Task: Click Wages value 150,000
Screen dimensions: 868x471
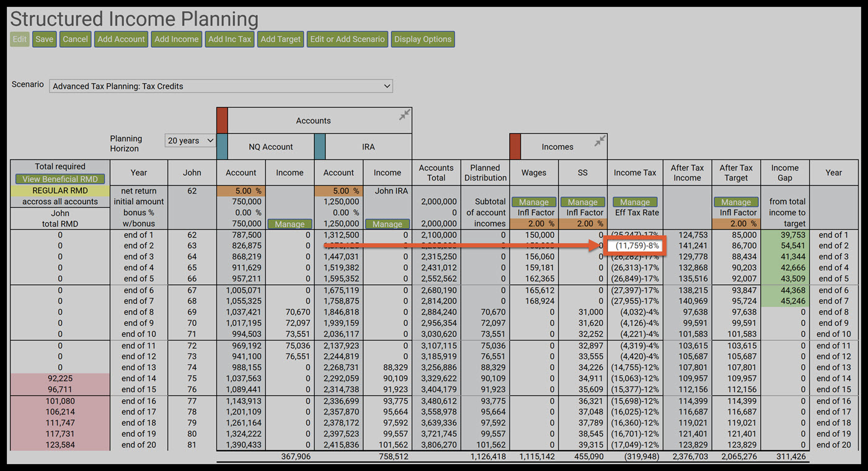Action: pos(539,235)
